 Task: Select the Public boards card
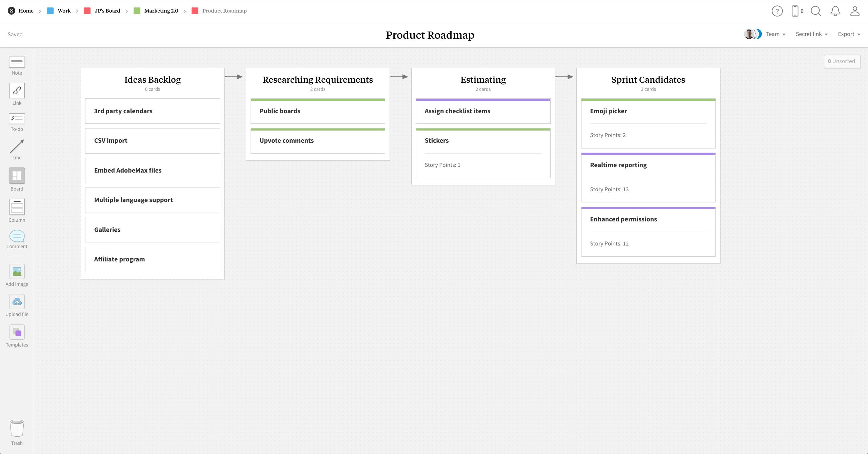click(318, 111)
